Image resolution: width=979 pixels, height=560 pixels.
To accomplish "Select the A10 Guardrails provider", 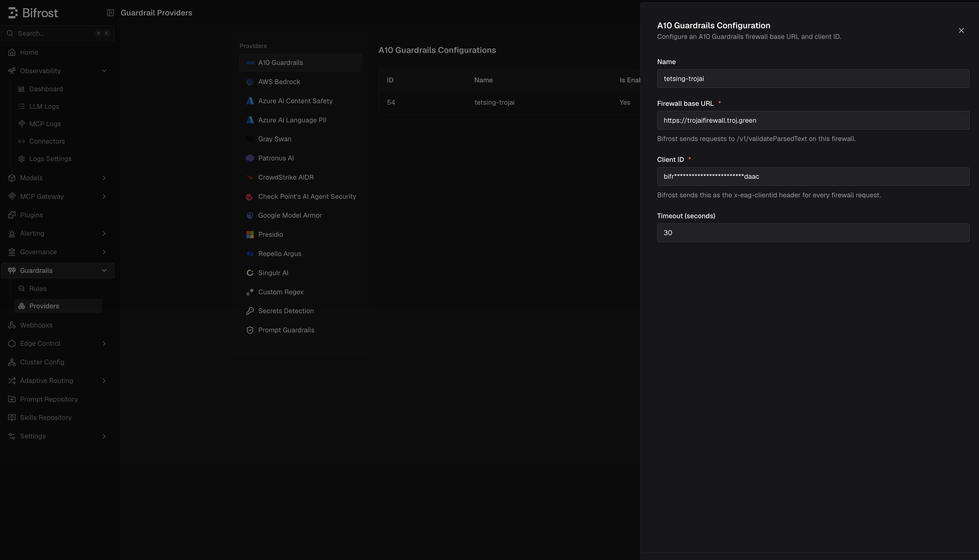I will pyautogui.click(x=301, y=63).
